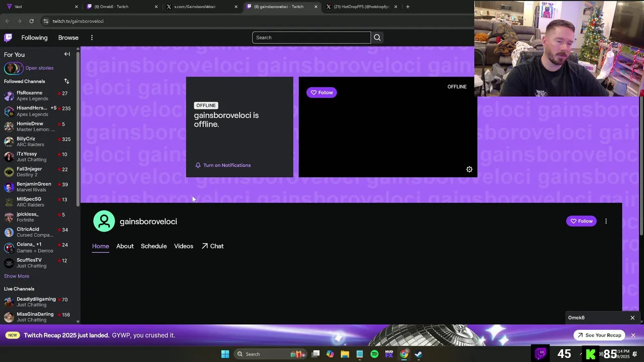This screenshot has height=362, width=644.
Task: Click See Your Recap button
Action: pos(599,335)
